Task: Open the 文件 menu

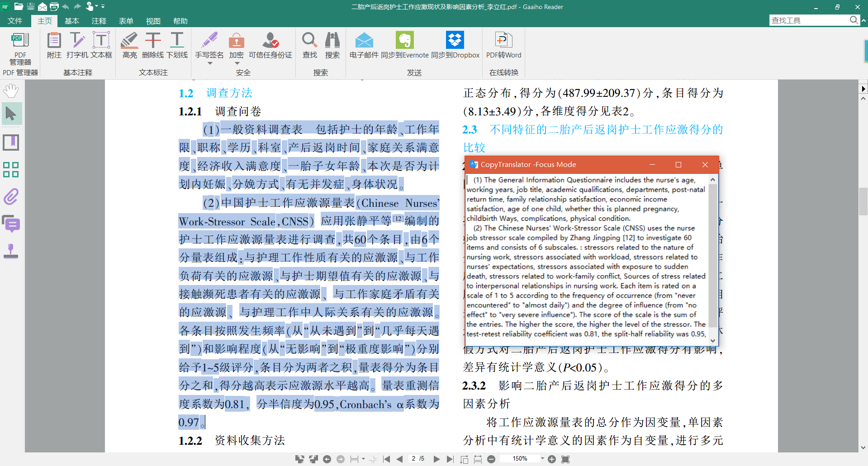Action: tap(15, 21)
